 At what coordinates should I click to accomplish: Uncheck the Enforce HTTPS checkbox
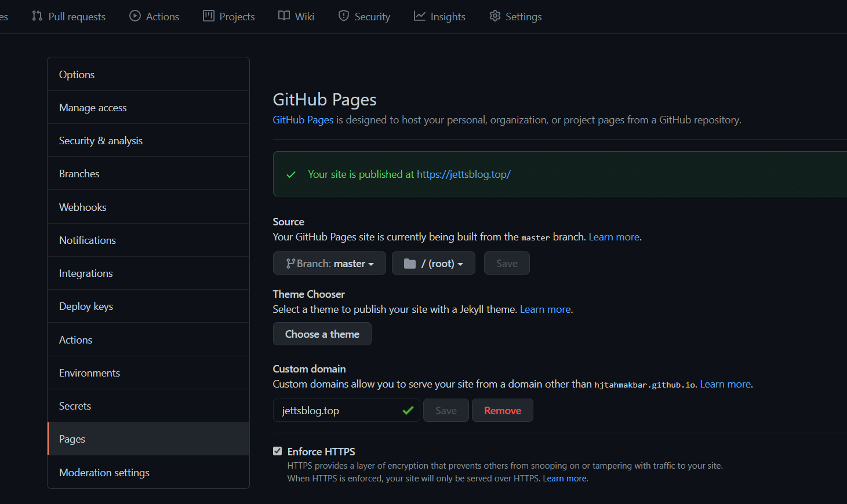[278, 451]
